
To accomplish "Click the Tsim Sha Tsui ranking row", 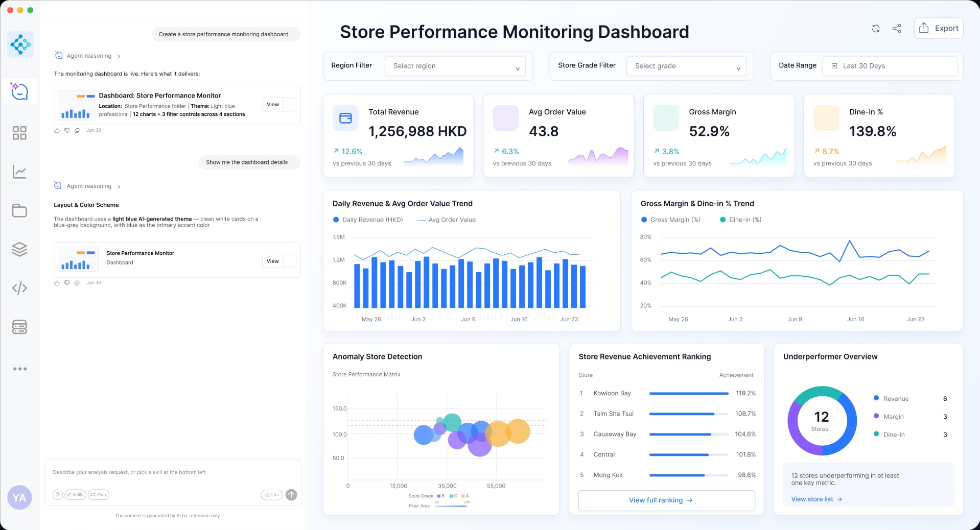I will click(667, 414).
